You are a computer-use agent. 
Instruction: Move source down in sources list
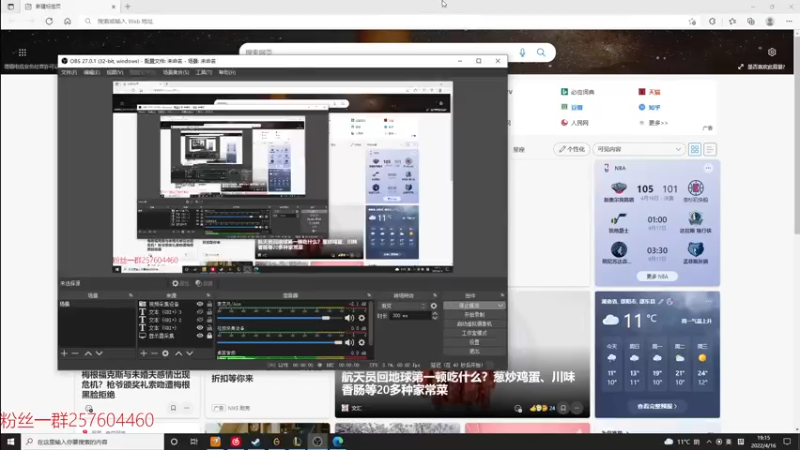tap(190, 353)
